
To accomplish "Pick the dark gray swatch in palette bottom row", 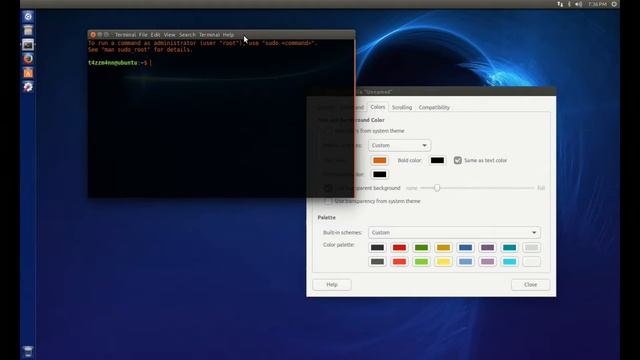I will 377,262.
